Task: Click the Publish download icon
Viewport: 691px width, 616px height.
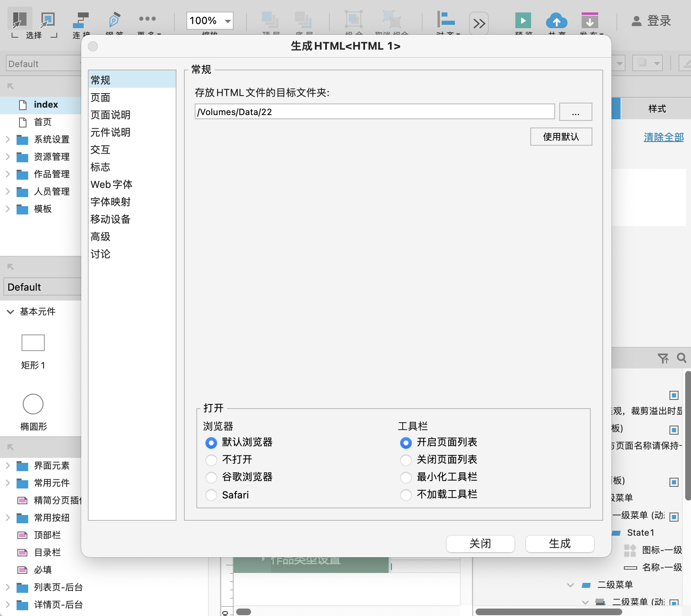Action: pyautogui.click(x=590, y=21)
